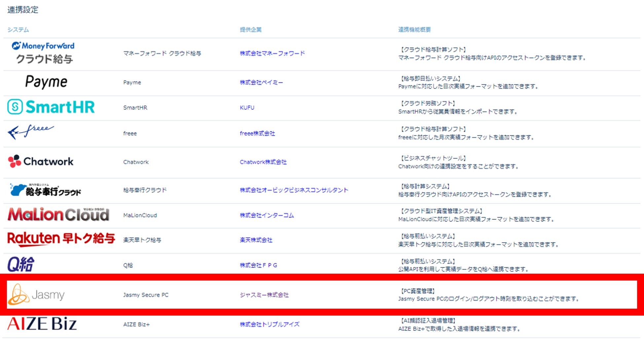Select the 【PC資産管理】 description
Viewport: 644px width, 346px height.
coord(418,291)
